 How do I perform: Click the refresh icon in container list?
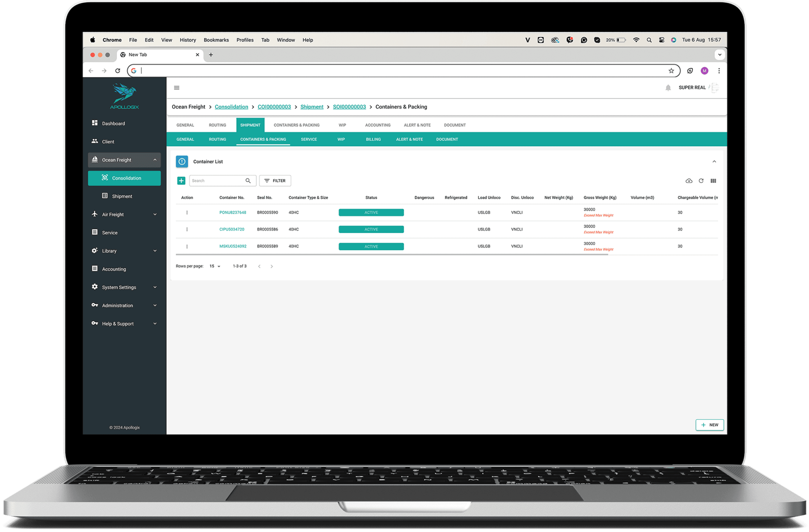(x=702, y=181)
